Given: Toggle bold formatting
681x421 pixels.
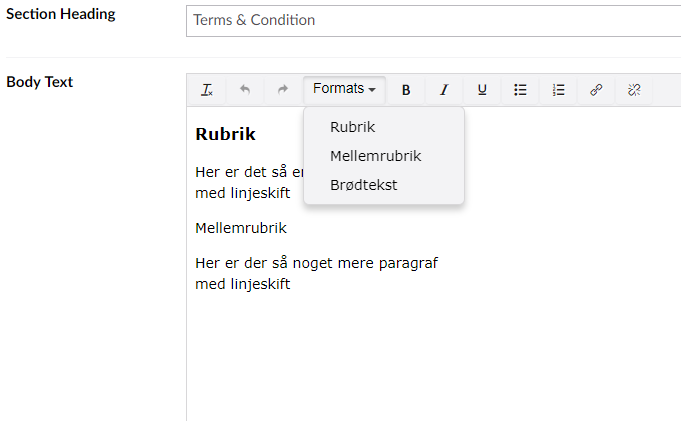Looking at the screenshot, I should [406, 89].
